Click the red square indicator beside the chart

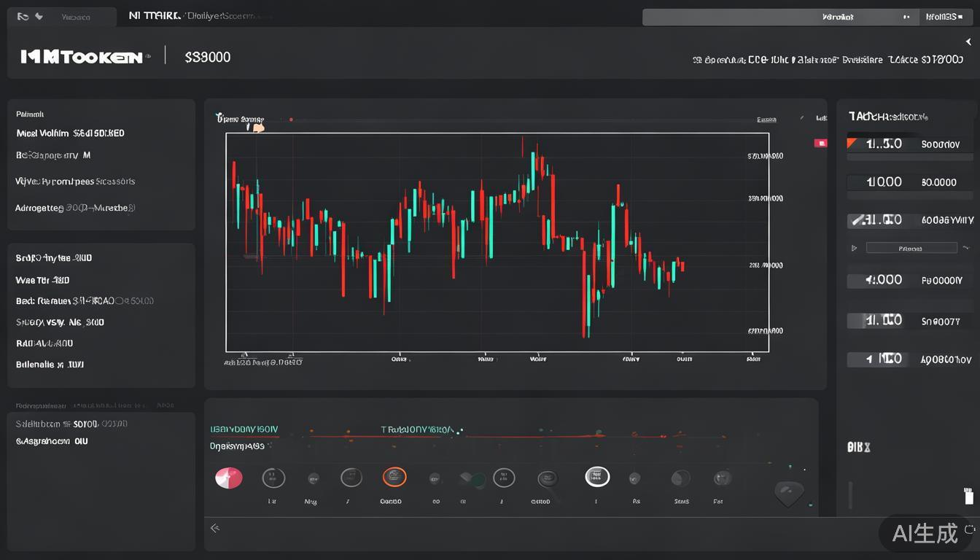pos(821,144)
